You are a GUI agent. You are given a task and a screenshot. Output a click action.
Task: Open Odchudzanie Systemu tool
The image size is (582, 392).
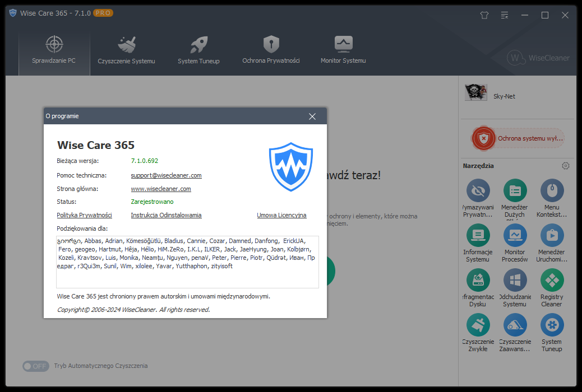pyautogui.click(x=515, y=288)
